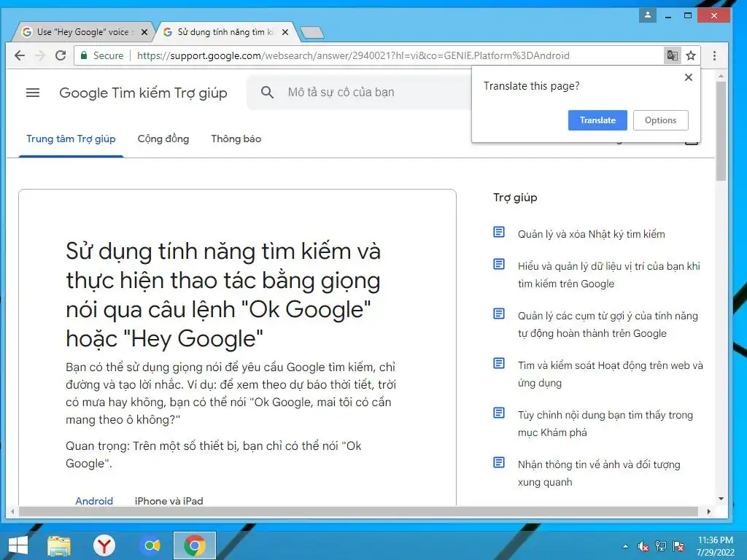The width and height of the screenshot is (747, 560).
Task: Open the Windows Start menu
Action: tap(18, 545)
